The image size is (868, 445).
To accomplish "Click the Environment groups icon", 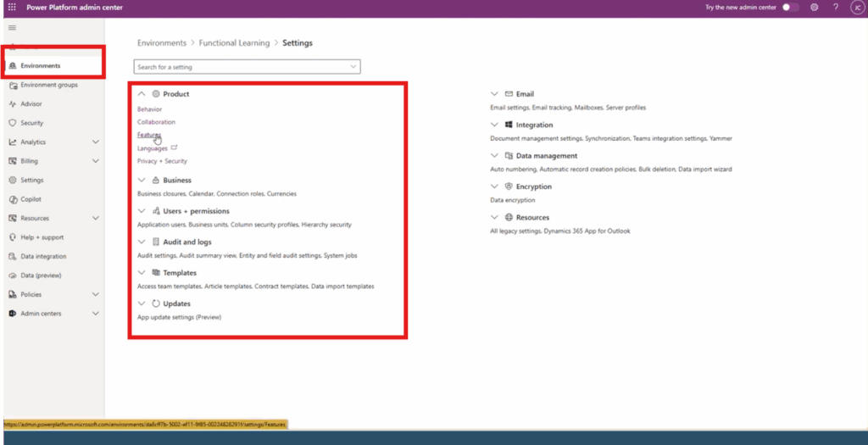I will (13, 85).
